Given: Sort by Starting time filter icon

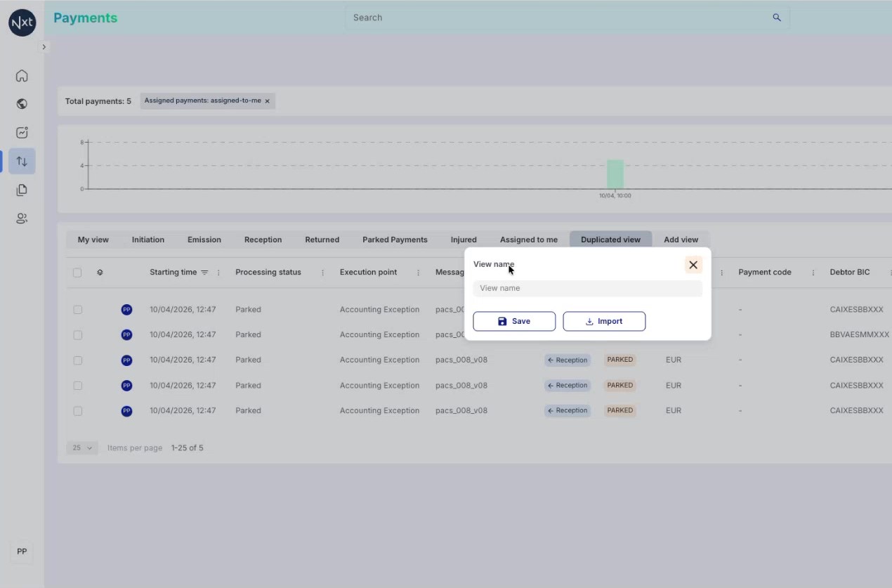Looking at the screenshot, I should (204, 273).
